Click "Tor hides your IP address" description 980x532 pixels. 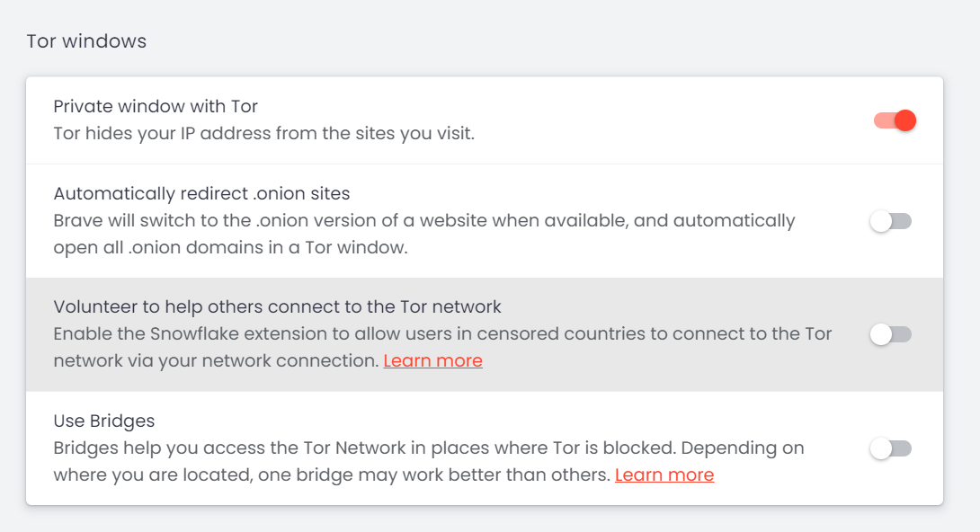pos(263,134)
